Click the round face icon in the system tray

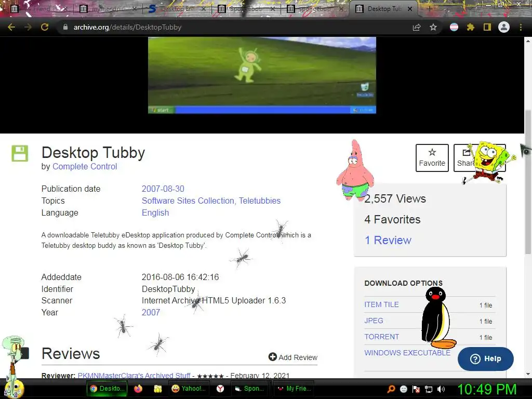coord(403,389)
